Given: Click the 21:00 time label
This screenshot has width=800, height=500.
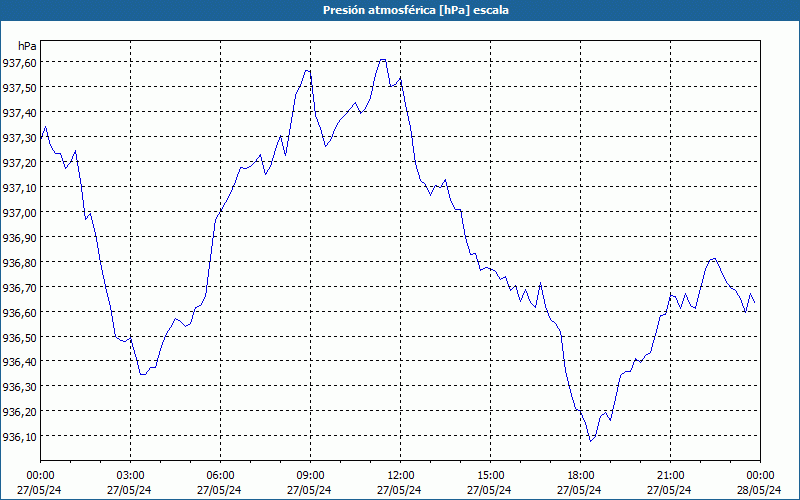Looking at the screenshot, I should (670, 476).
